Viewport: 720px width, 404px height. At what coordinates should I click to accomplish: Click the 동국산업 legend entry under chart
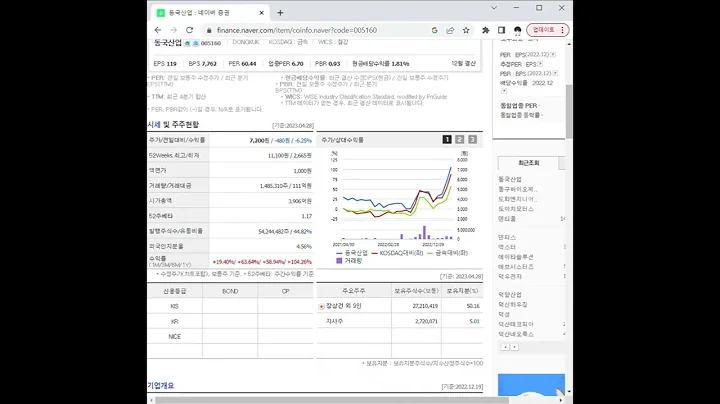(x=352, y=253)
